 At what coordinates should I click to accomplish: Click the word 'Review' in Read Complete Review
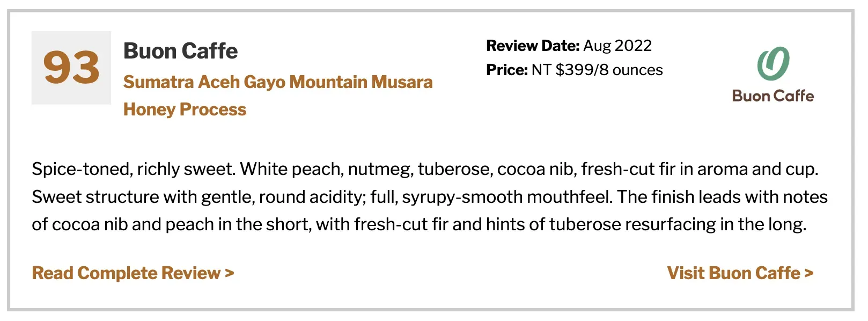pyautogui.click(x=191, y=273)
